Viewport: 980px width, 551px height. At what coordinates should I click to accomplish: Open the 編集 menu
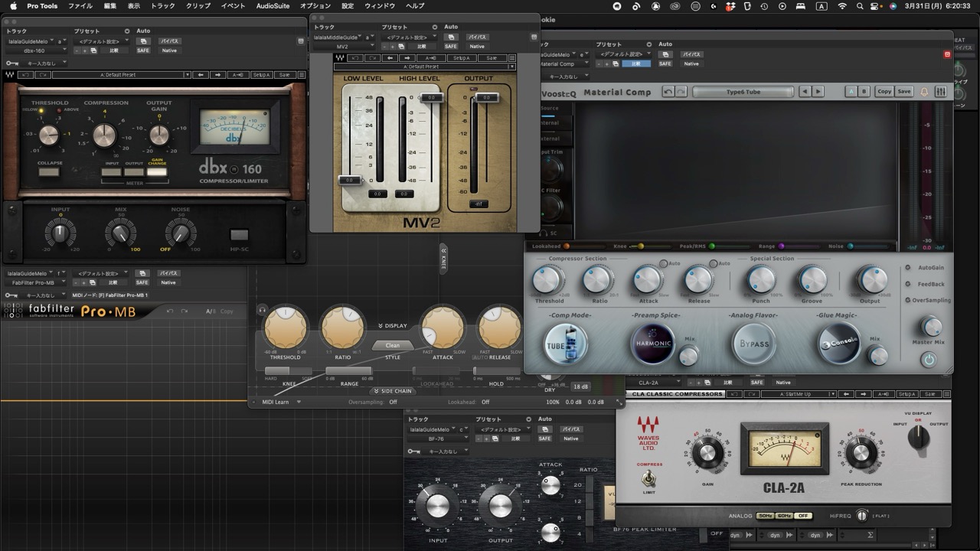tap(110, 6)
